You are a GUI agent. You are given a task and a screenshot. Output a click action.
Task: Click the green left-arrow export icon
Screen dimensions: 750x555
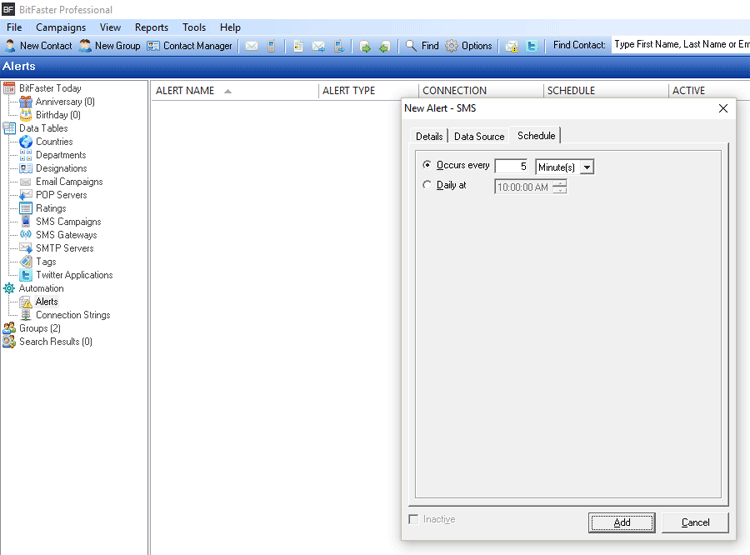(x=385, y=46)
